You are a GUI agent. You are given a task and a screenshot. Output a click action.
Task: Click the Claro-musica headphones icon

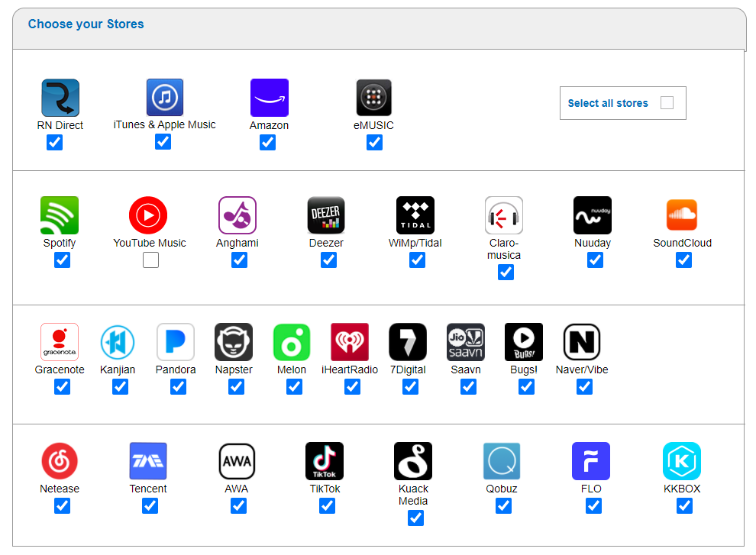point(504,215)
